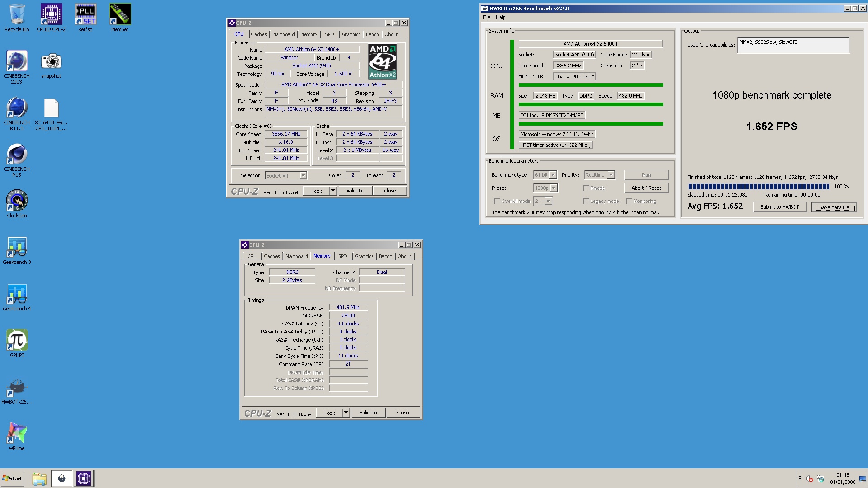Viewport: 868px width, 488px height.
Task: Open Graphics tab in bottom CPU-Z
Action: (x=364, y=256)
